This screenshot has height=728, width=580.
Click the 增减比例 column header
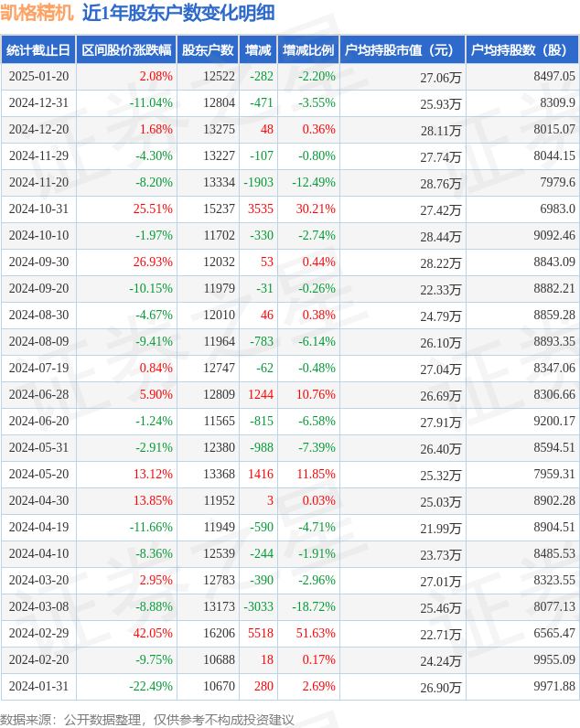pos(308,49)
